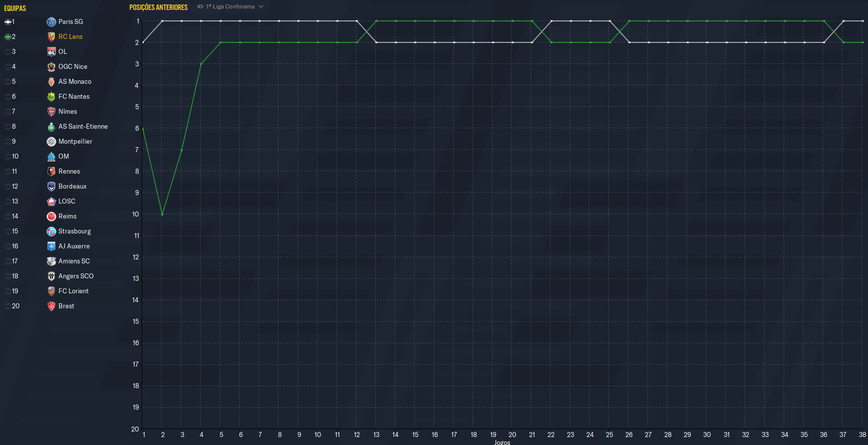Select the Angers SCO team name
868x445 pixels.
pyautogui.click(x=76, y=276)
